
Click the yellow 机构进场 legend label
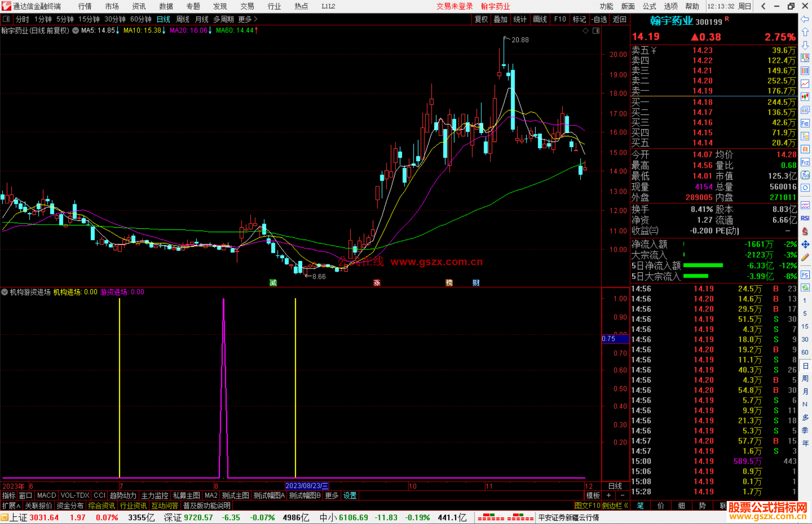tap(67, 292)
